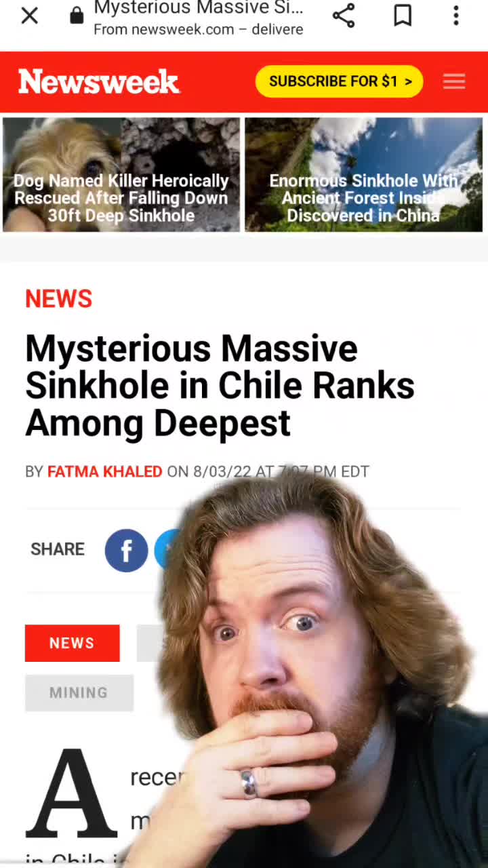Select the MINING topic tag

pos(79,693)
